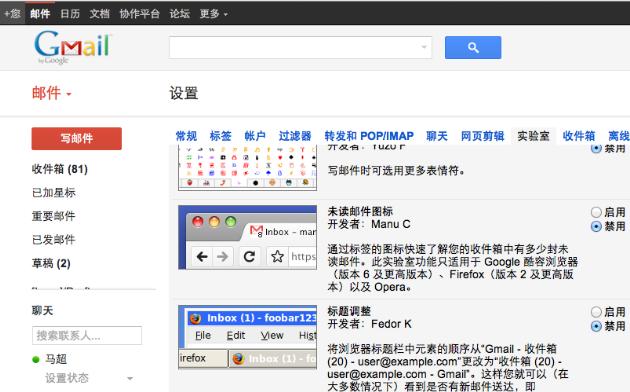
Task: Select the 实验室 tab
Action: pos(533,136)
